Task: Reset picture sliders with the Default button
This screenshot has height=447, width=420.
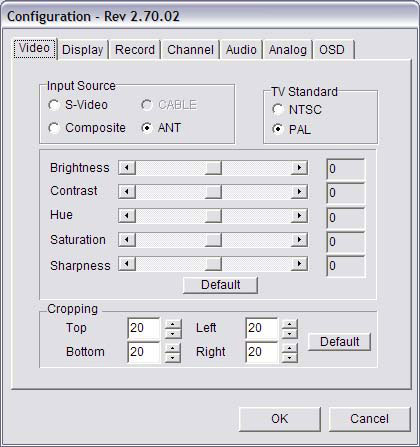Action: click(x=220, y=285)
